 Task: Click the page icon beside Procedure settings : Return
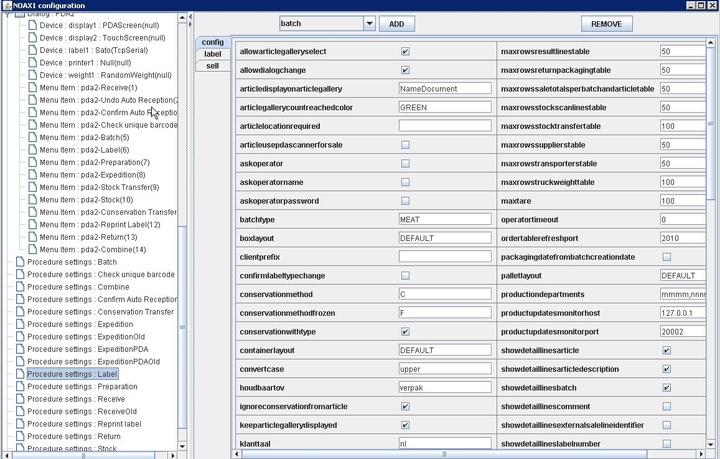click(20, 436)
